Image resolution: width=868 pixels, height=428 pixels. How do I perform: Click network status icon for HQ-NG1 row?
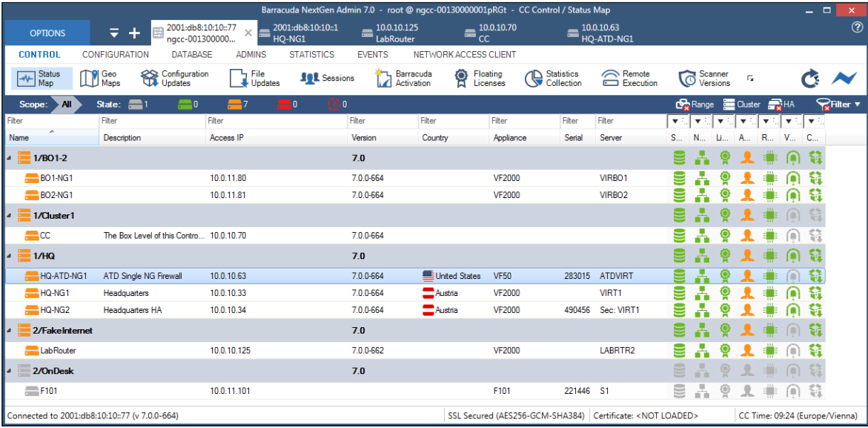click(x=701, y=293)
